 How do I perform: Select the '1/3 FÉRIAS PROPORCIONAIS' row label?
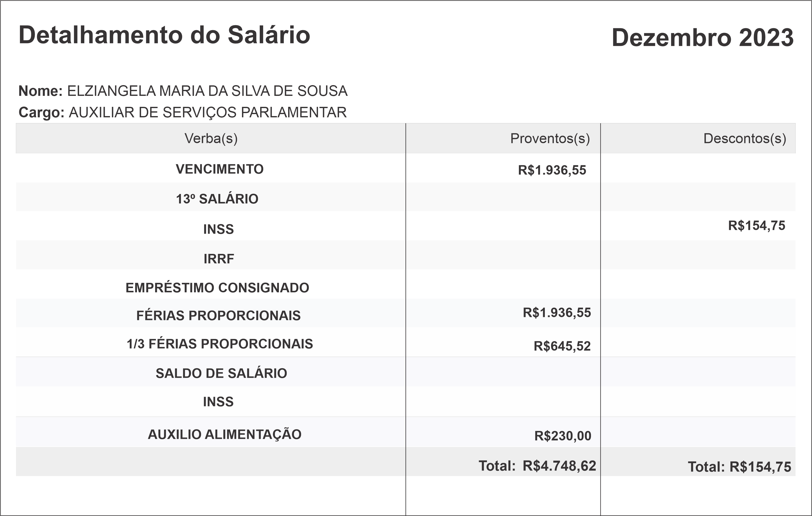coord(220,344)
